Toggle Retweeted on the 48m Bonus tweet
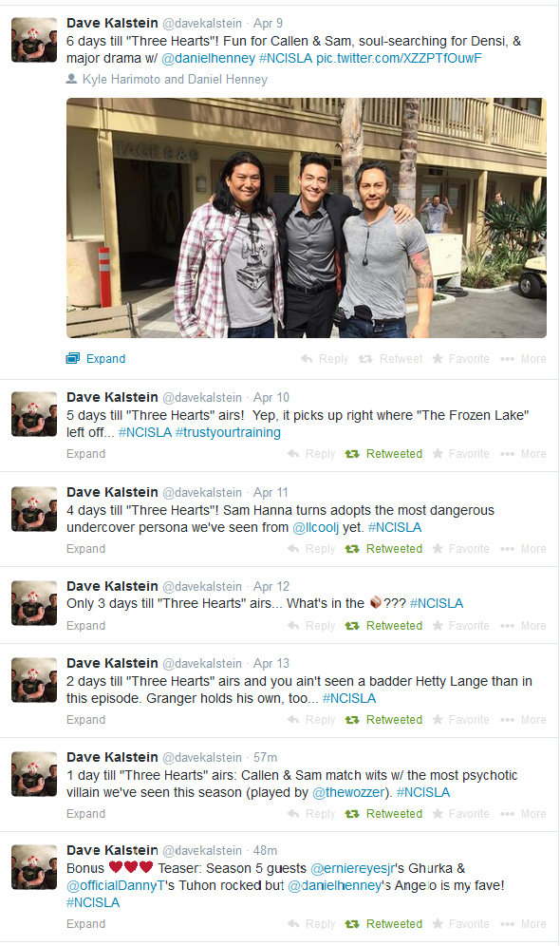The height and width of the screenshot is (946, 560). [383, 924]
